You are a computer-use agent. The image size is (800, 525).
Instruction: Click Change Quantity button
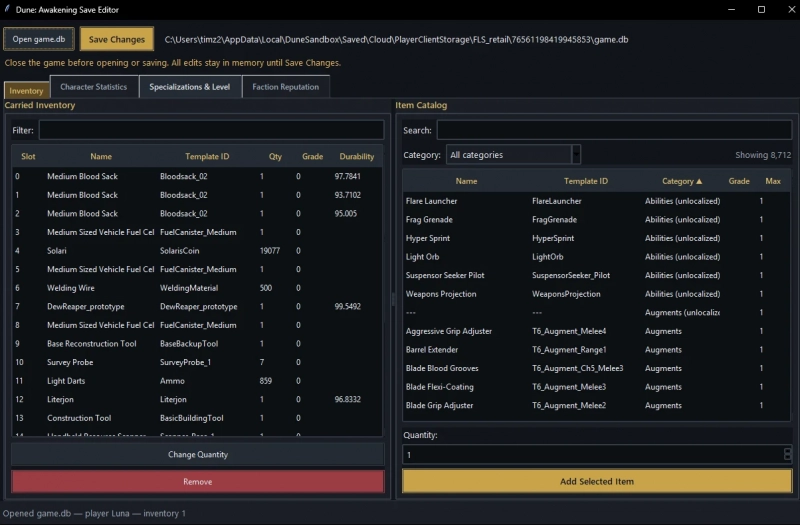pyautogui.click(x=197, y=455)
